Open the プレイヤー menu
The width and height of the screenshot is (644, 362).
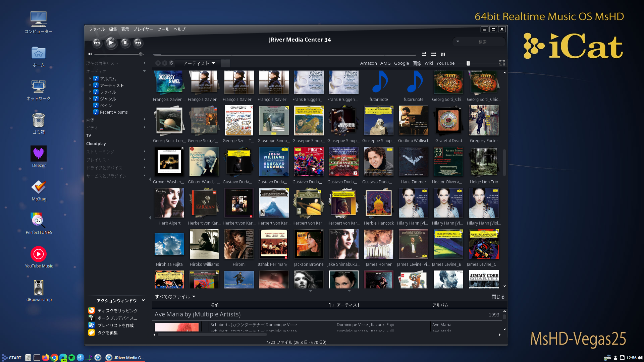click(143, 29)
